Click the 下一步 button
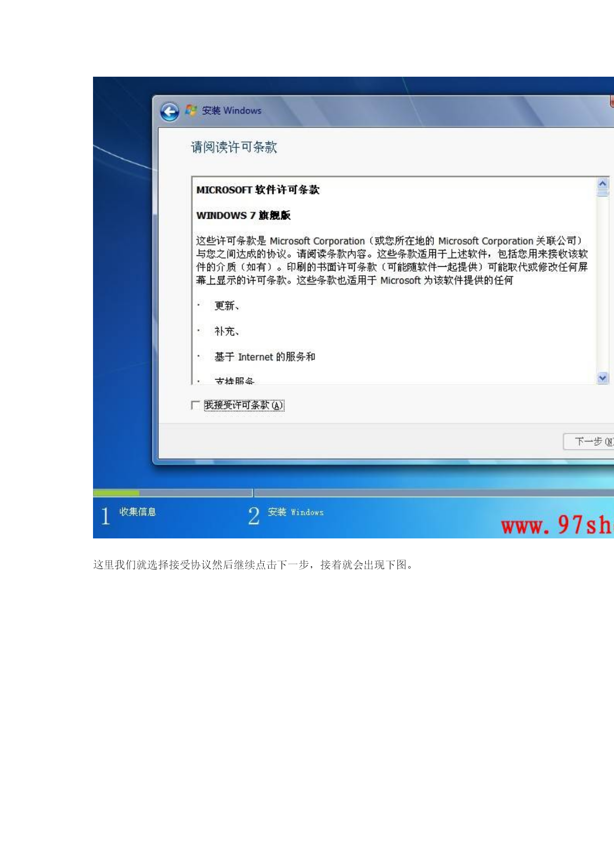The image size is (614, 868). tap(589, 441)
